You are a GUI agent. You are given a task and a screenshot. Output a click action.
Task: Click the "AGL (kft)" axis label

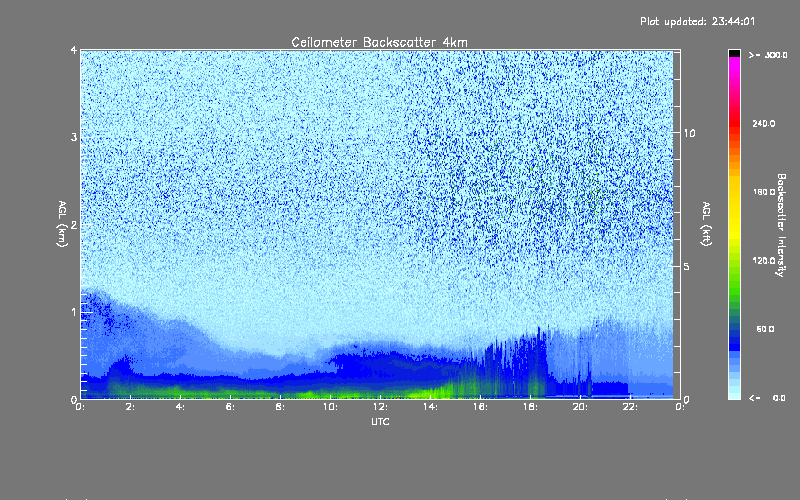706,224
